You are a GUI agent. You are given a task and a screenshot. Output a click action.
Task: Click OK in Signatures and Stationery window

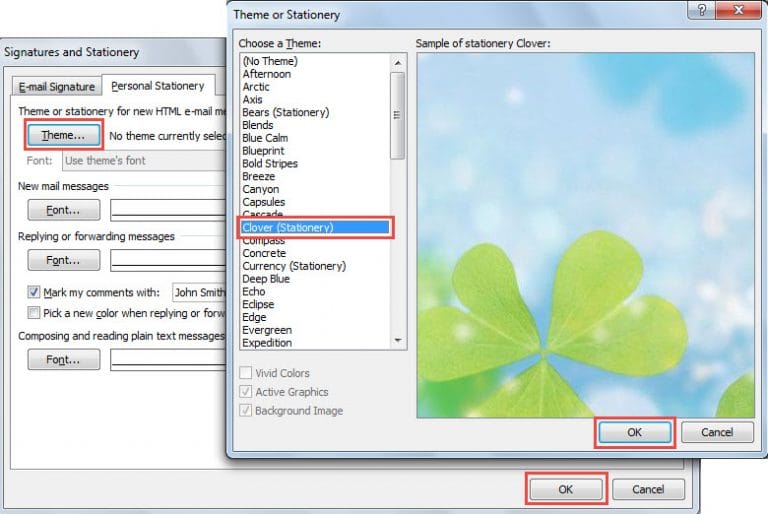566,489
